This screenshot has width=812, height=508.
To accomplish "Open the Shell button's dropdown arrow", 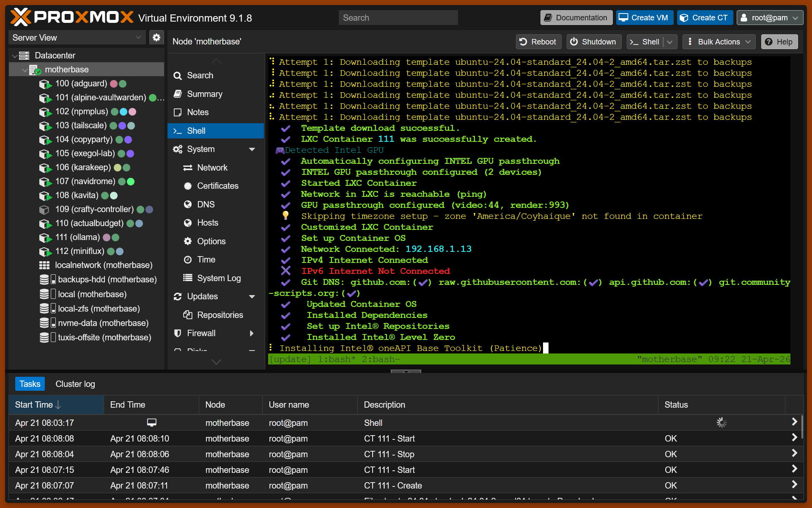I will [x=670, y=41].
